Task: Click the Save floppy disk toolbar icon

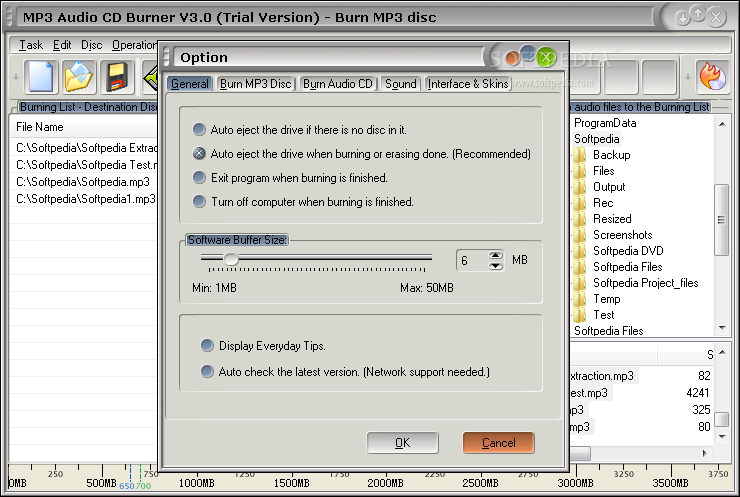Action: (x=116, y=76)
